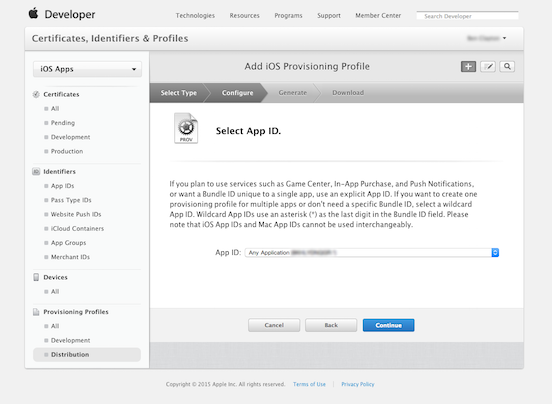Open Distribution provisioning profiles
This screenshot has width=552, height=404.
coord(87,355)
